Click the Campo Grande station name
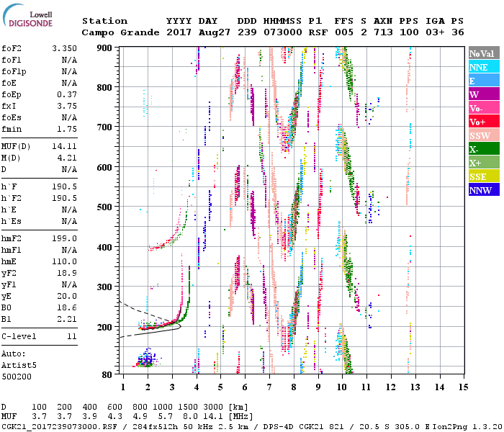Viewport: 504px width, 432px height. pyautogui.click(x=120, y=32)
